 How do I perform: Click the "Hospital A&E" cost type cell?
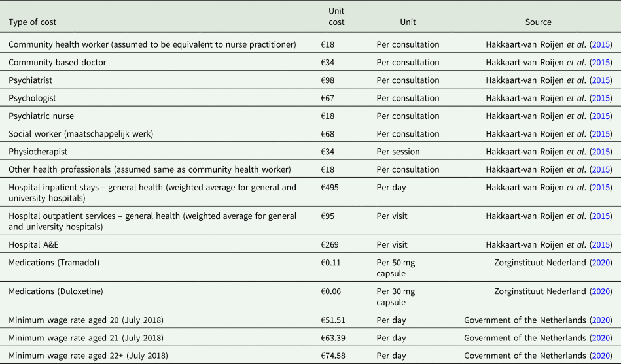coord(33,245)
